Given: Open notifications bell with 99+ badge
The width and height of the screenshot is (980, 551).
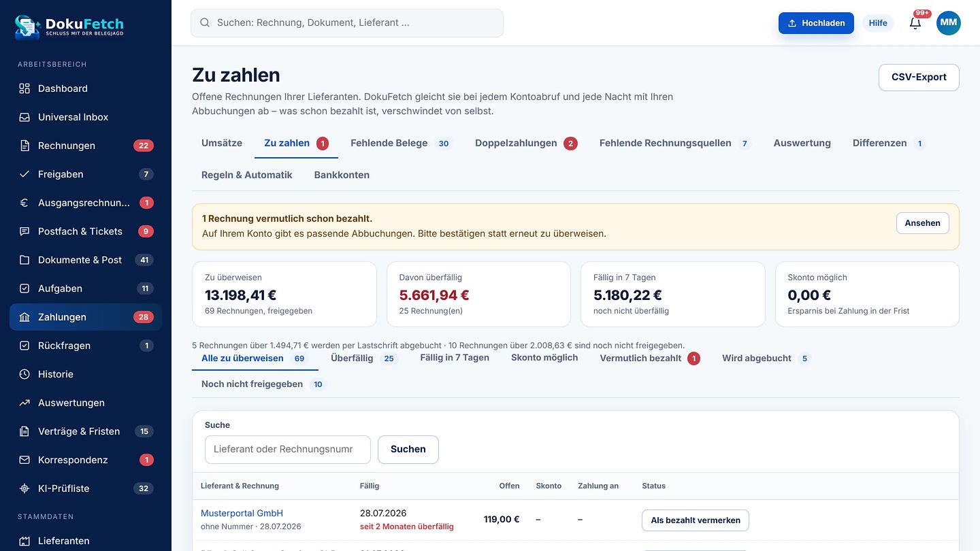Looking at the screenshot, I should coord(915,22).
